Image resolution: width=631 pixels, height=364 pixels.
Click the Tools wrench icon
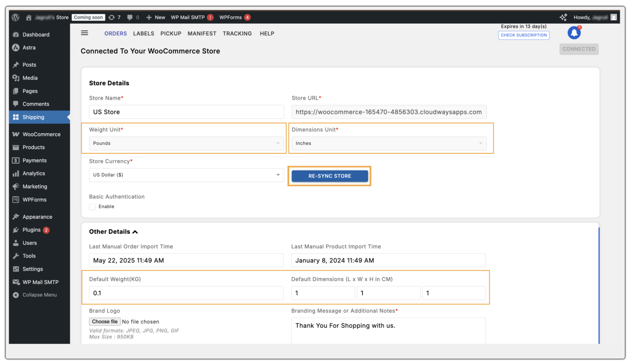[16, 256]
